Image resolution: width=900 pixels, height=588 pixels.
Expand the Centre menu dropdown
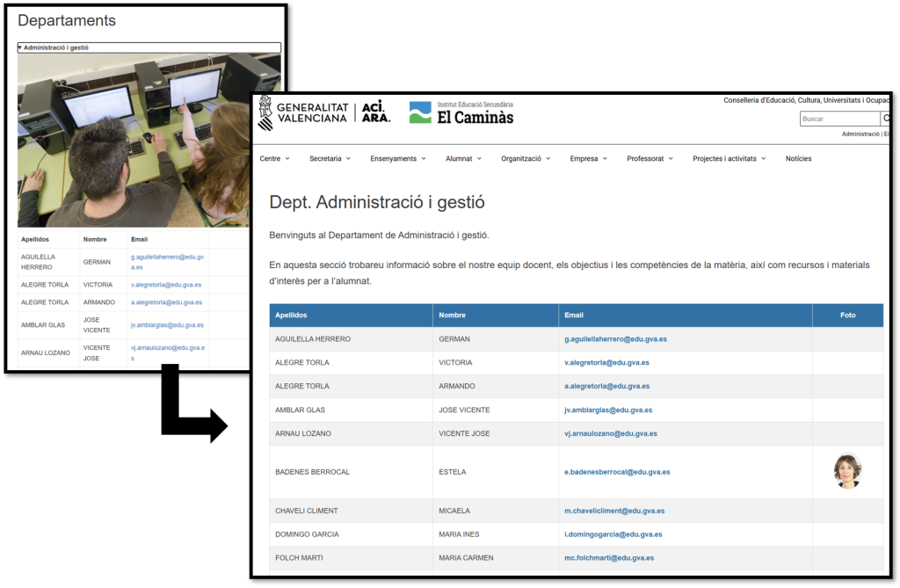pos(273,159)
